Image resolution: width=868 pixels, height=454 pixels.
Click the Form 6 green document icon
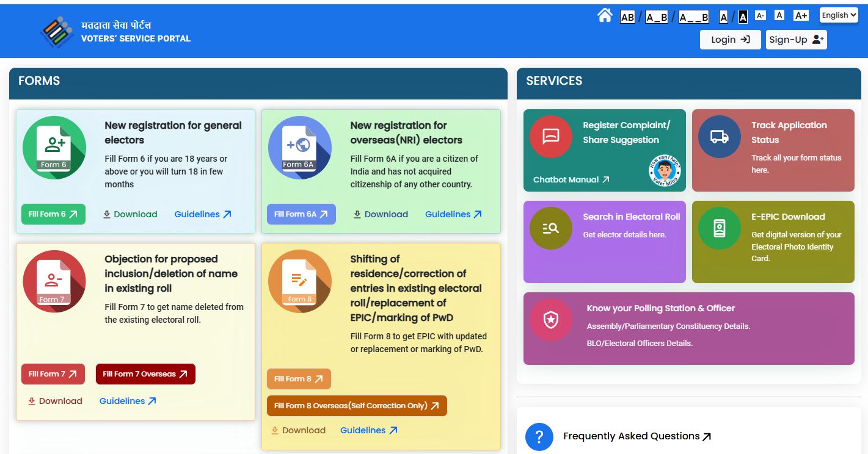click(x=54, y=148)
